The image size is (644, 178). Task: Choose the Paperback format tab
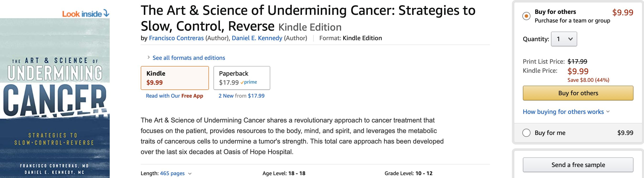click(241, 78)
